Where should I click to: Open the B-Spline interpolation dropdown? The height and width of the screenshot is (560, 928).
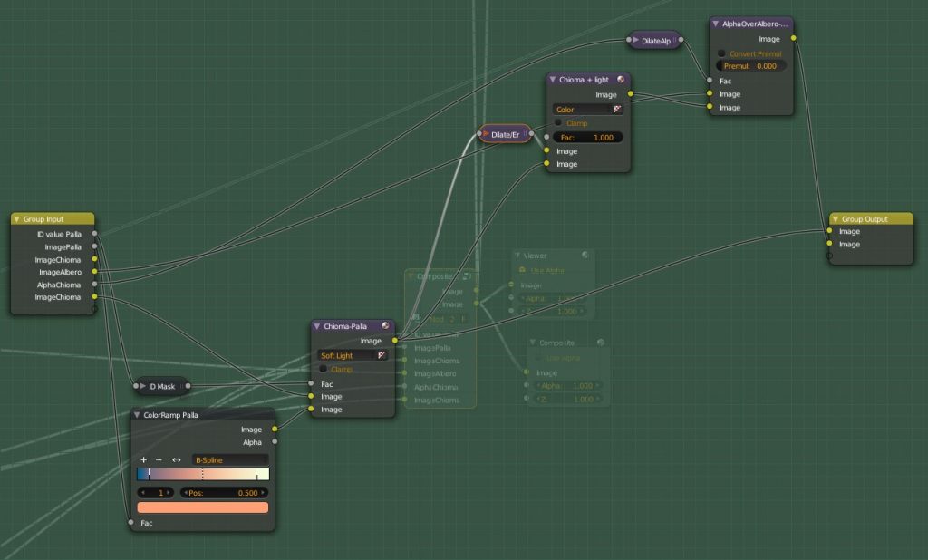(229, 460)
